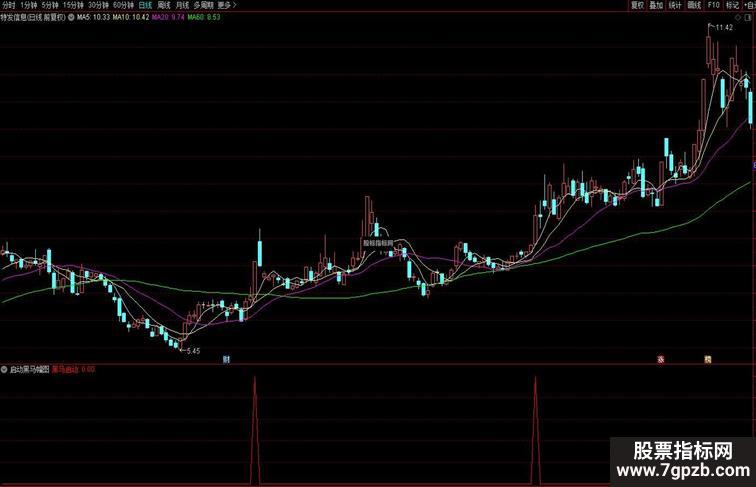Click the square window icon at chart top-right
Screen dimensions: 756x487
pos(749,17)
